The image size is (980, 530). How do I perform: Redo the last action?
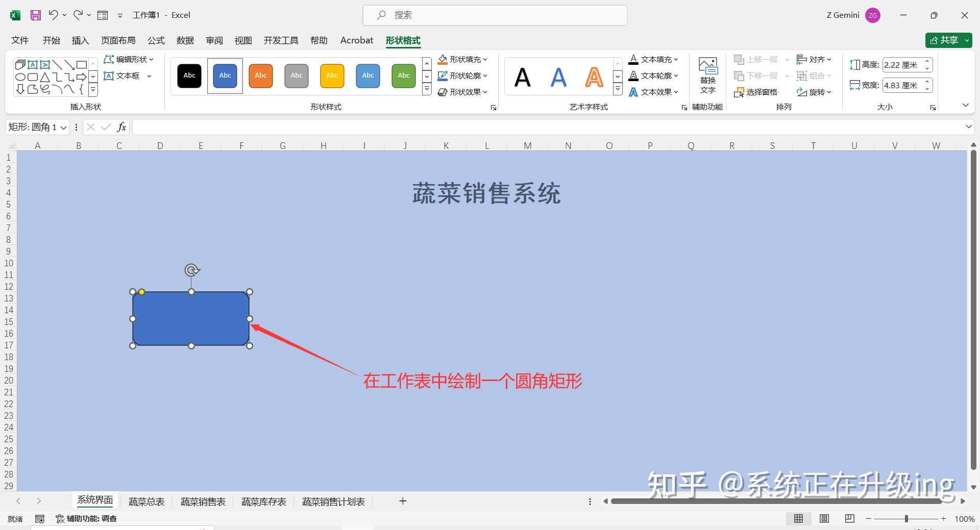point(78,15)
